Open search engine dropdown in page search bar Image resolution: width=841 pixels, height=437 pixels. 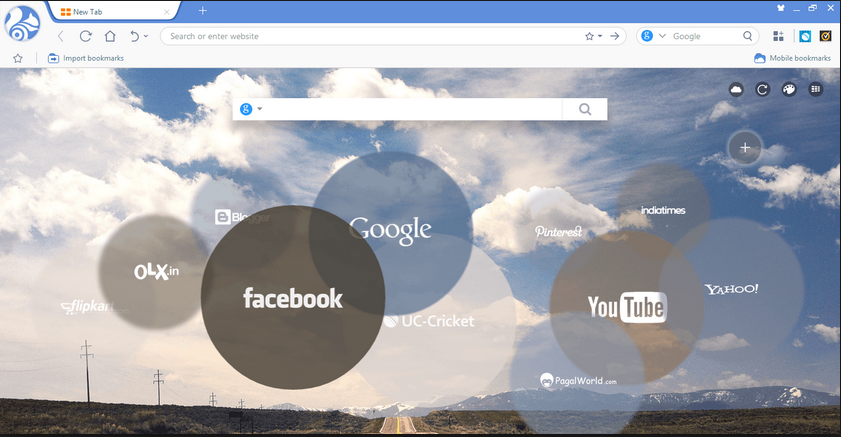point(251,109)
